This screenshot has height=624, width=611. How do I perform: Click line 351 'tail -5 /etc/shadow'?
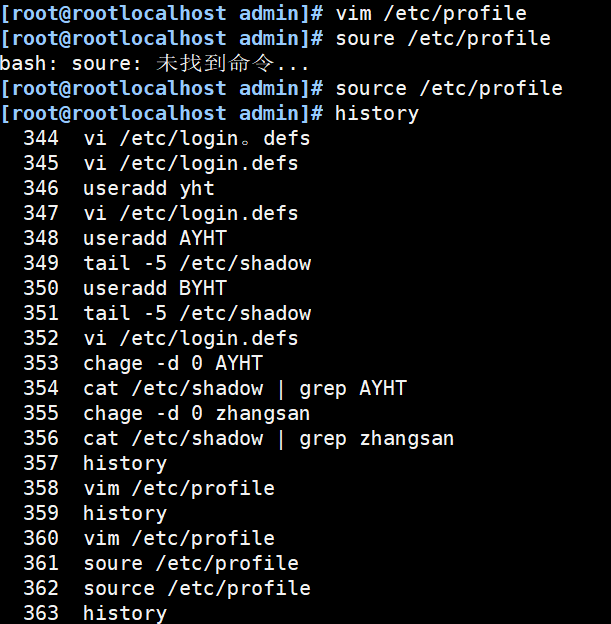pos(167,314)
